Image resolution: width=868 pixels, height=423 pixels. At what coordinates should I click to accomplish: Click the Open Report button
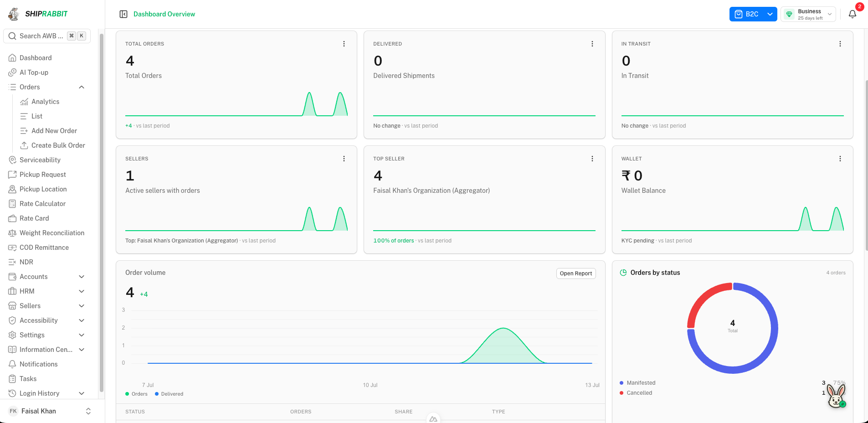pyautogui.click(x=576, y=273)
